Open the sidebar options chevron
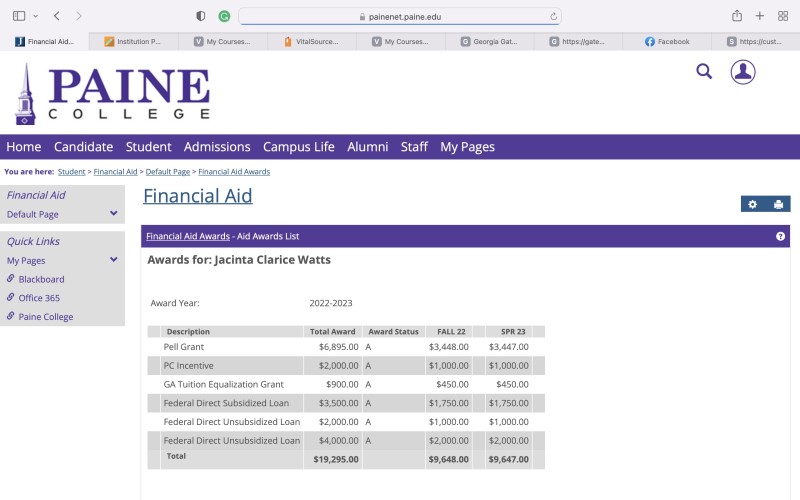This screenshot has width=800, height=500. [x=36, y=16]
